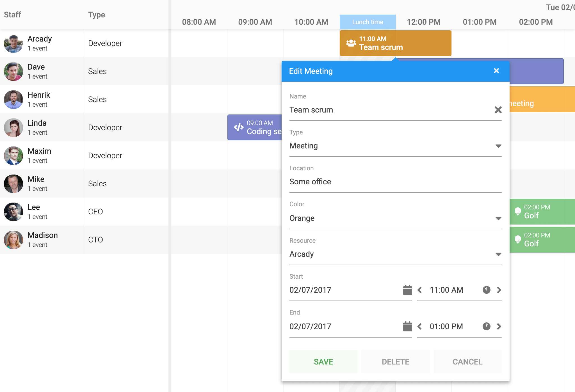Clear the Name field with the X icon
575x392 pixels.
click(498, 110)
